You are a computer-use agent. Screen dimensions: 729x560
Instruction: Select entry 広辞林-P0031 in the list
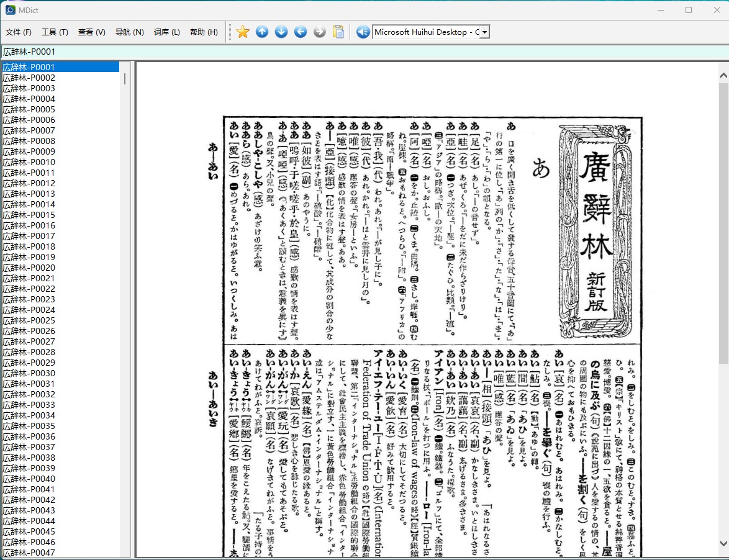tap(60, 384)
